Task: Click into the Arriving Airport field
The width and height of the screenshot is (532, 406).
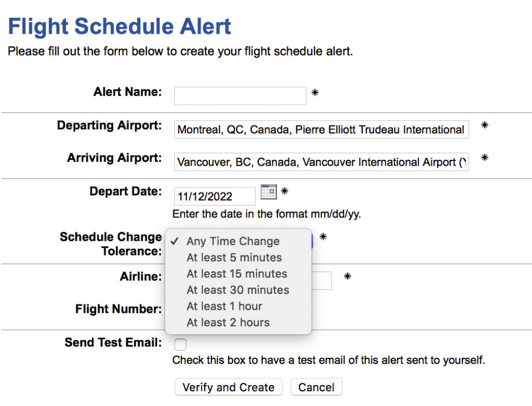Action: point(321,163)
